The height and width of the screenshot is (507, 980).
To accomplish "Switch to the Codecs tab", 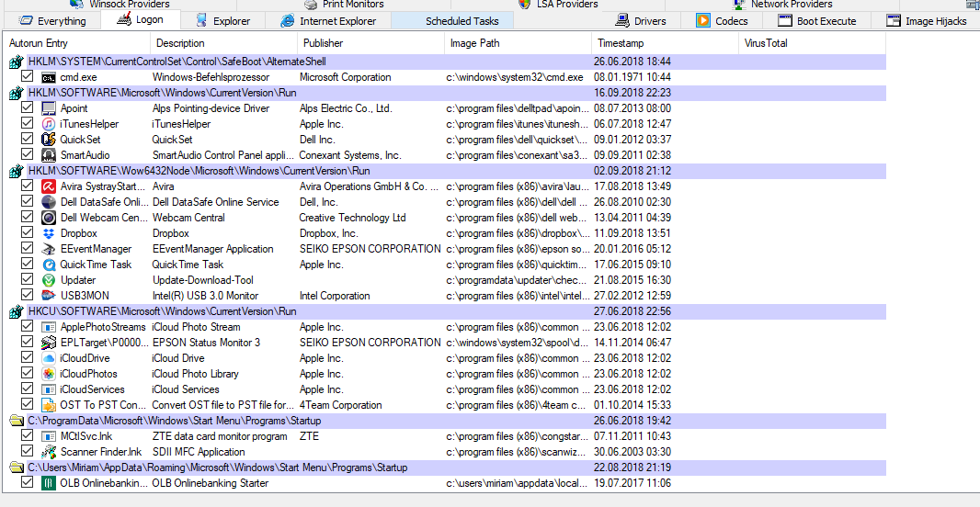I will 722,20.
